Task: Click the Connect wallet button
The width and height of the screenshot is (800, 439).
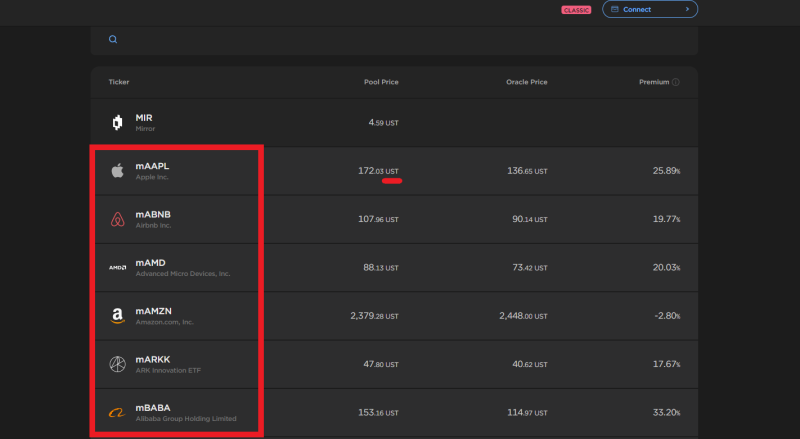Action: point(650,9)
